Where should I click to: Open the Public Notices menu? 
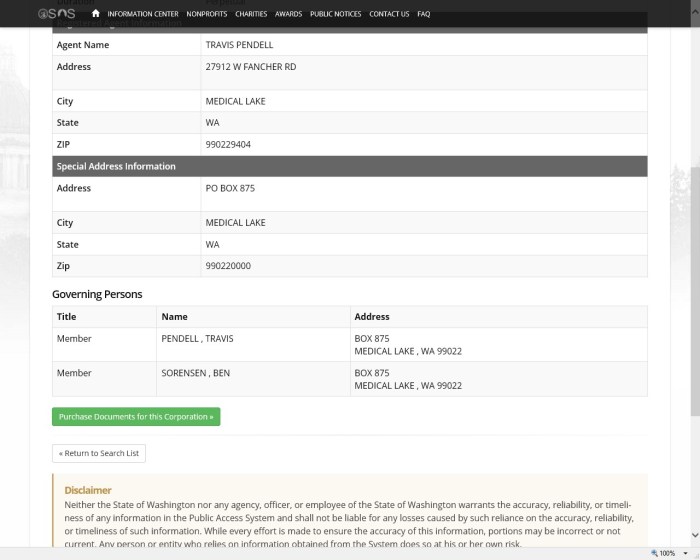[335, 14]
